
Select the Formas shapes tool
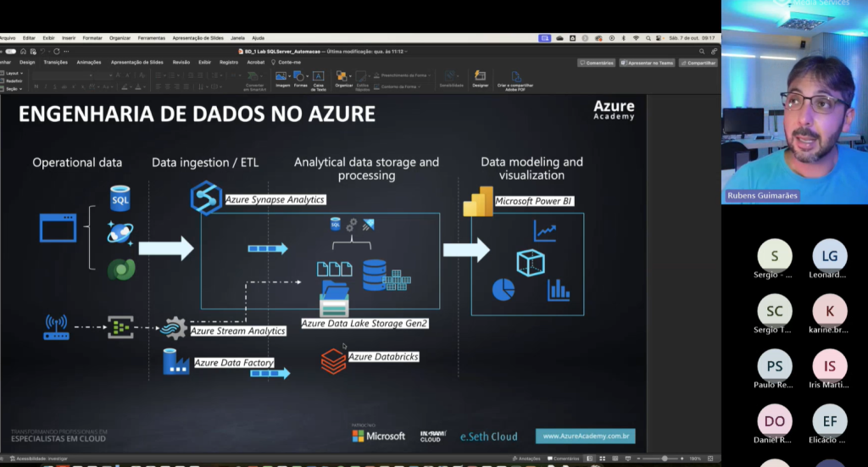[x=301, y=77]
